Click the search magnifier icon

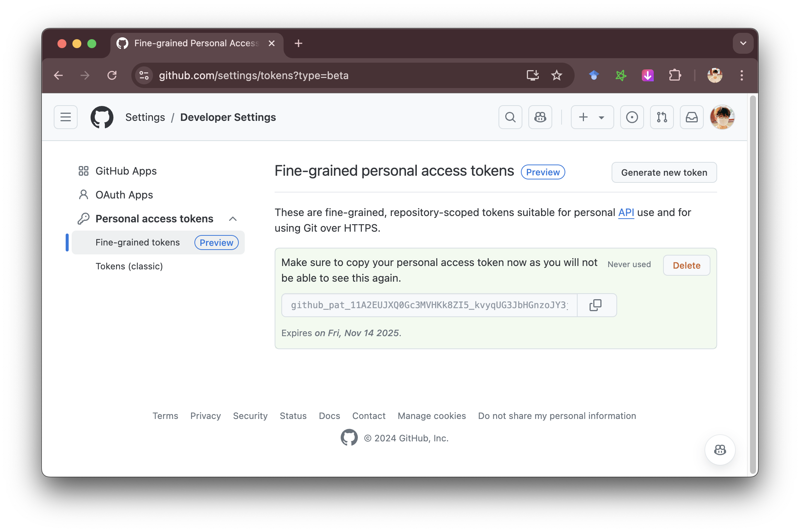[x=510, y=117]
